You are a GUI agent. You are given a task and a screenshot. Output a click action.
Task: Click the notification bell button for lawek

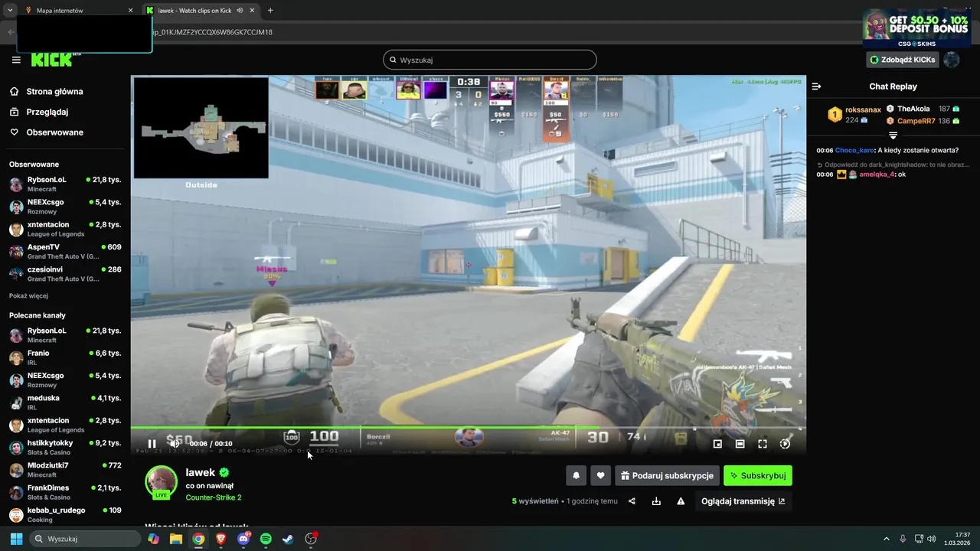(577, 475)
